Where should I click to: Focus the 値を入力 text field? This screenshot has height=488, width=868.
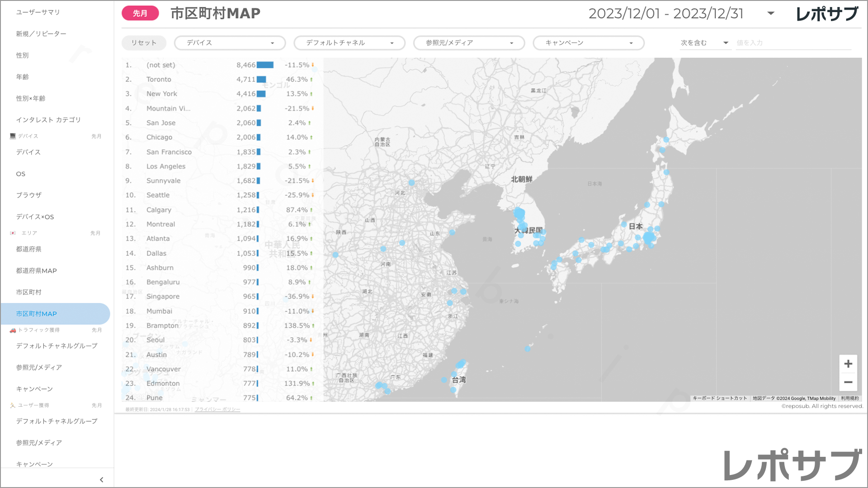[x=793, y=43]
